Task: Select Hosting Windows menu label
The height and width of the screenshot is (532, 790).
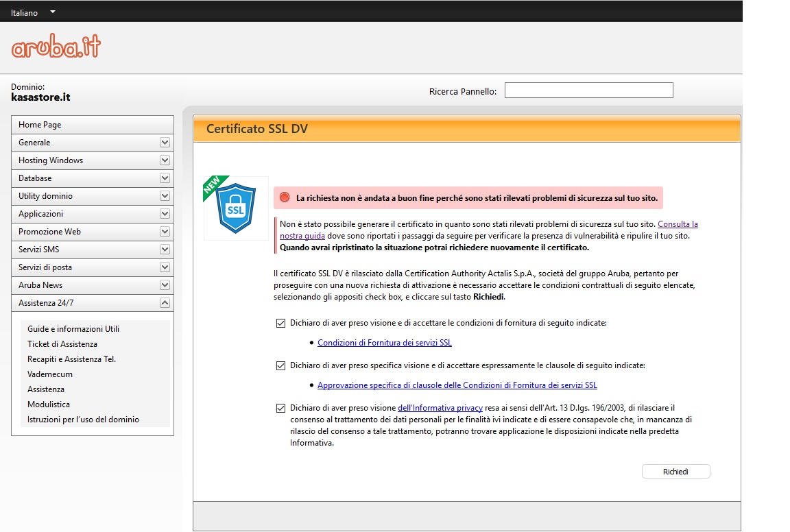Action: (x=51, y=160)
